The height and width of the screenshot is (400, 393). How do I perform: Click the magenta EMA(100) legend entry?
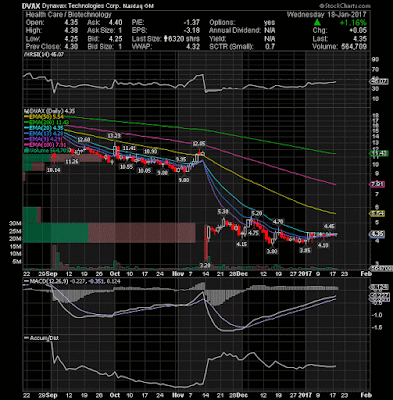tap(44, 145)
